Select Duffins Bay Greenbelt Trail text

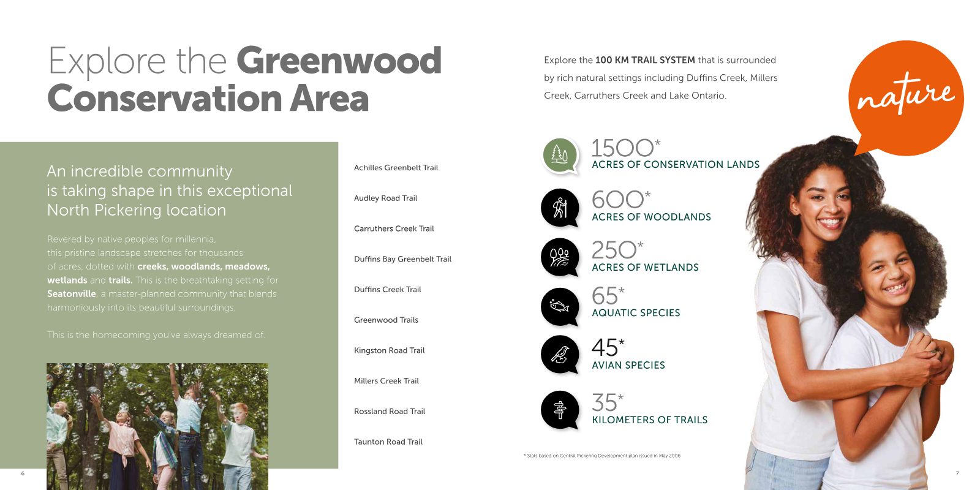[x=402, y=259]
